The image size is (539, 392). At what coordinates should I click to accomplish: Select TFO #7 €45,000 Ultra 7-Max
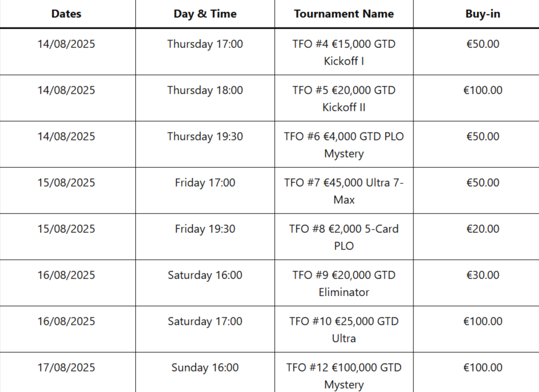pyautogui.click(x=344, y=191)
